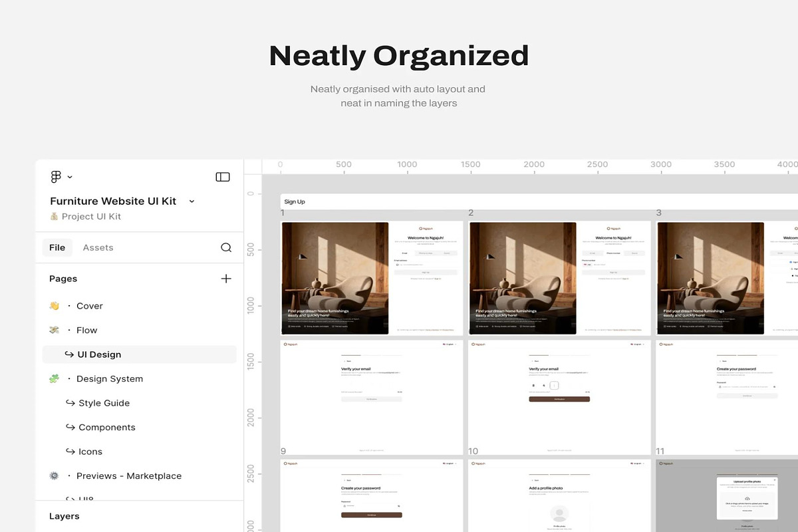Image resolution: width=798 pixels, height=532 pixels.
Task: Open the search in the file panel
Action: point(226,247)
